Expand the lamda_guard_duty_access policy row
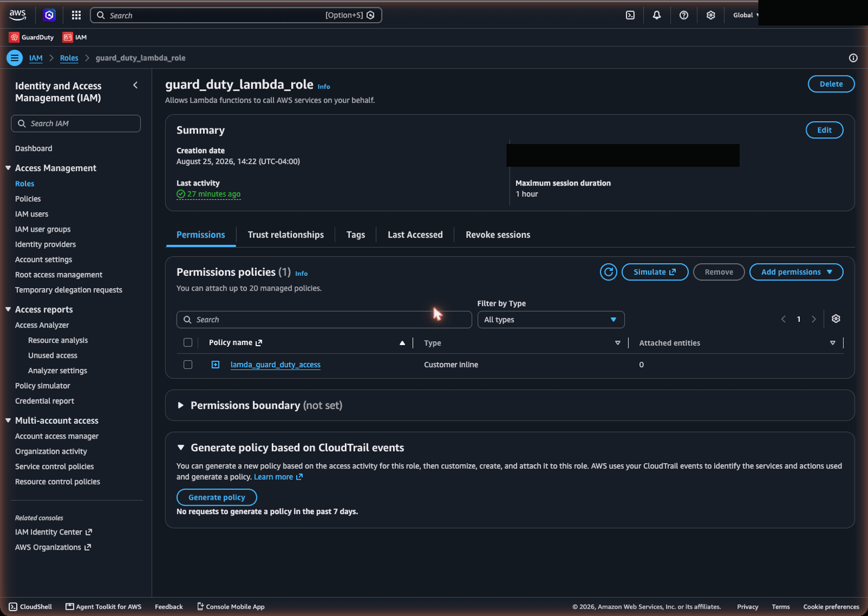Viewport: 868px width, 616px height. 215,365
